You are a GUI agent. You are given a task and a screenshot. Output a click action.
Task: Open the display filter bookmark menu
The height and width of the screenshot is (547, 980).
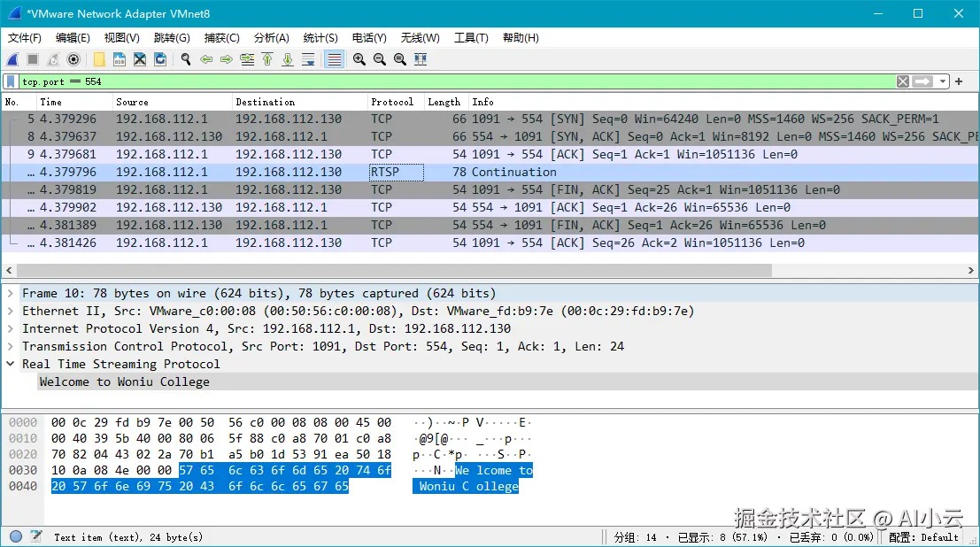[x=11, y=82]
